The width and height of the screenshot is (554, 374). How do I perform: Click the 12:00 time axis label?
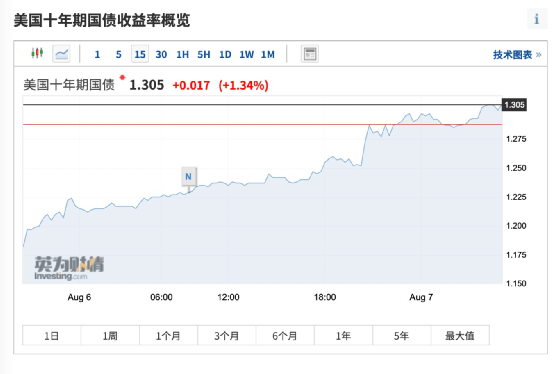coord(228,297)
